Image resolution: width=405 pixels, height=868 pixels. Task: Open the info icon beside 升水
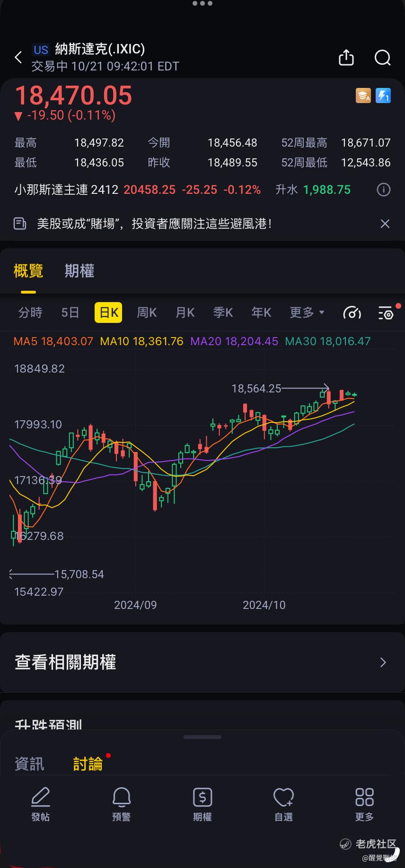384,190
